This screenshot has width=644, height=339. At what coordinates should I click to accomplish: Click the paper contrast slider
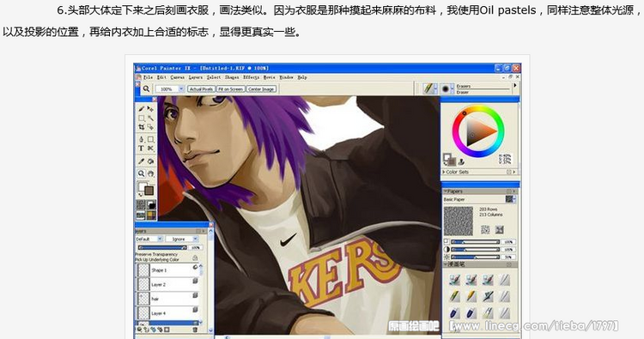click(x=476, y=250)
